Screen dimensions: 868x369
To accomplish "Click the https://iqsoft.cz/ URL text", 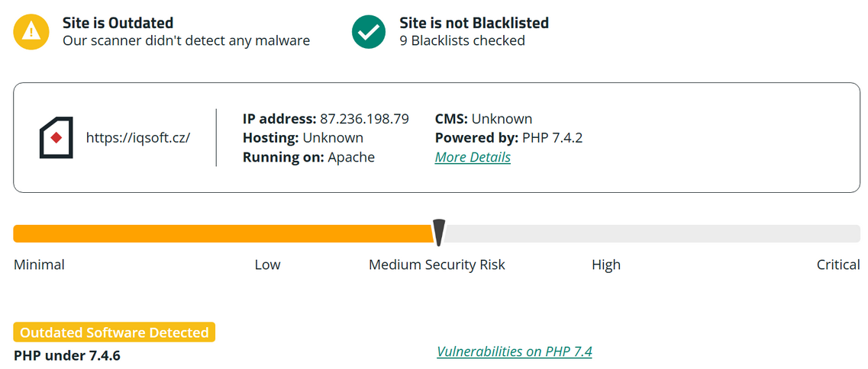I will tap(138, 138).
